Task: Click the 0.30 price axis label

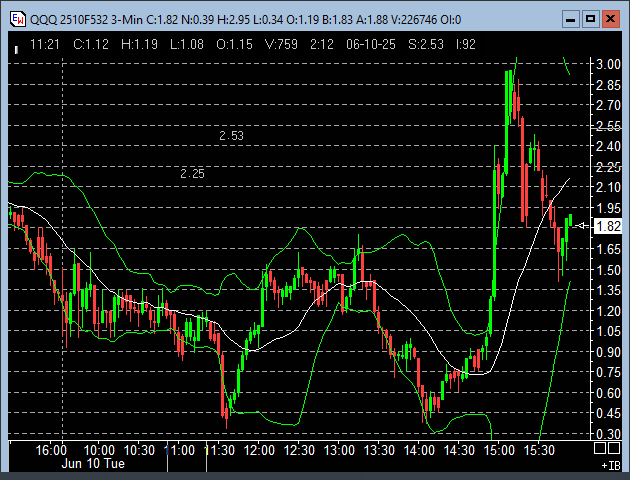Action: [x=608, y=435]
